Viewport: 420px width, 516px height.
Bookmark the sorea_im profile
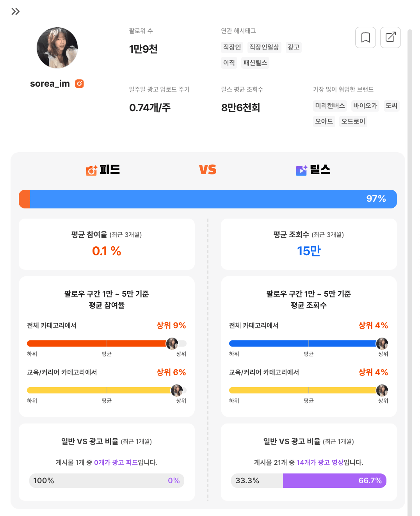365,37
